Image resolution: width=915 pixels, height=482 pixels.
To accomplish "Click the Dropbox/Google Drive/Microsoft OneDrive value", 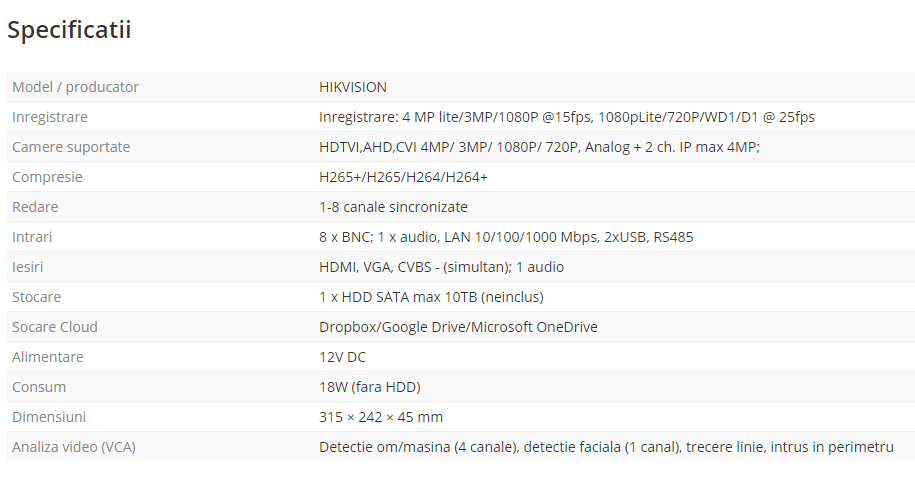I will point(458,327).
